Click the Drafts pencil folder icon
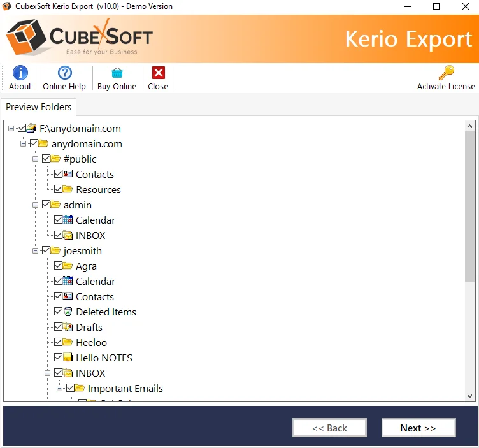This screenshot has height=448, width=479. tap(68, 327)
